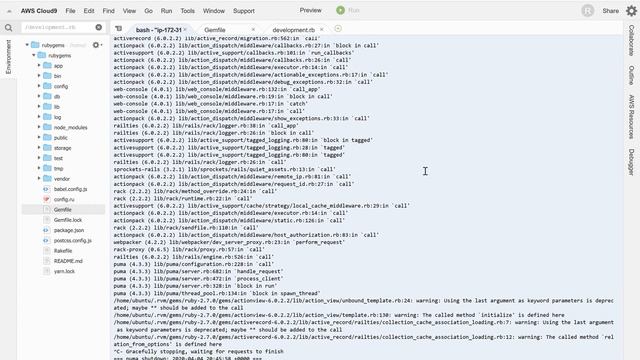Open the Collaborate side panel
This screenshot has height=360, width=640.
[x=631, y=40]
